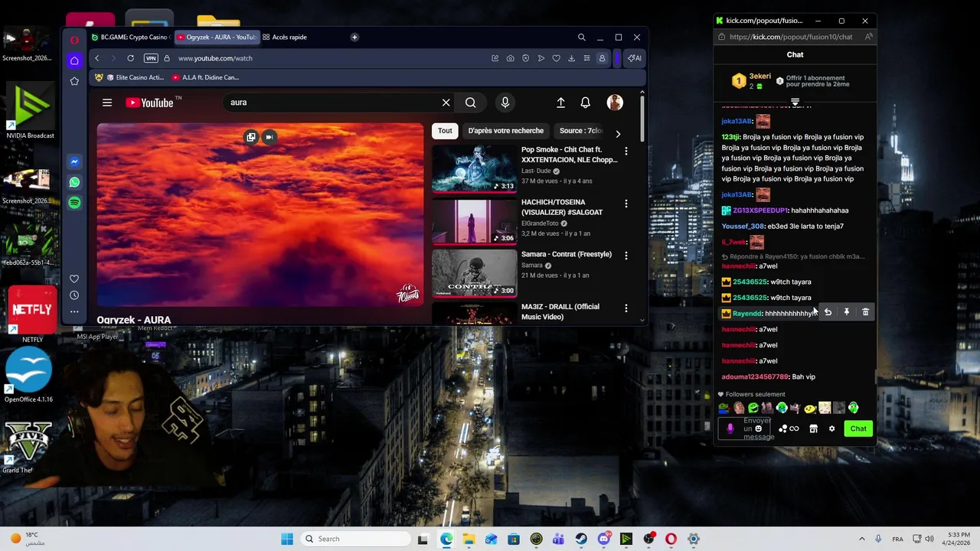Click the Windows taskbar Search box
This screenshot has width=980, height=551.
coord(354,539)
